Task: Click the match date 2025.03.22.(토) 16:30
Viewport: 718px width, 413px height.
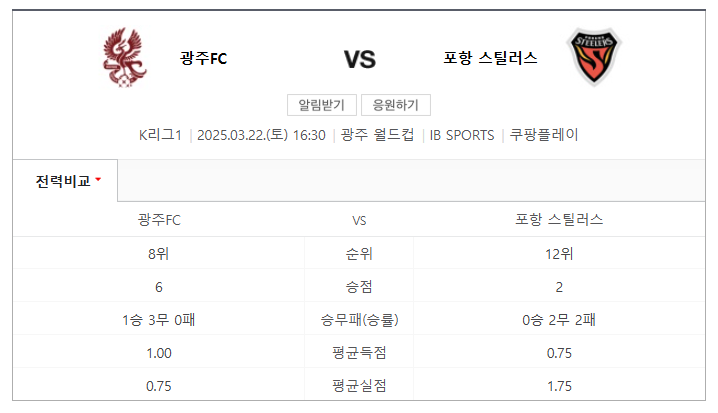Action: [x=261, y=135]
